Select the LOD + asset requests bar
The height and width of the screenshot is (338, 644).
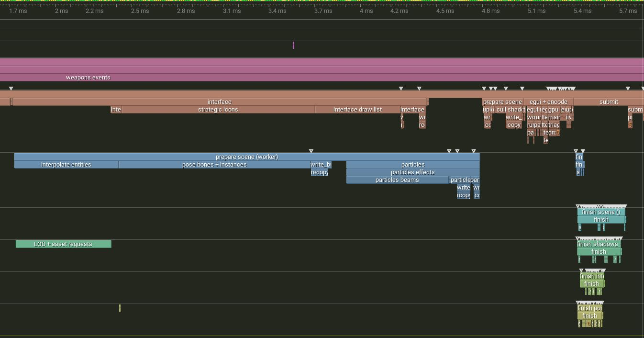tap(63, 244)
